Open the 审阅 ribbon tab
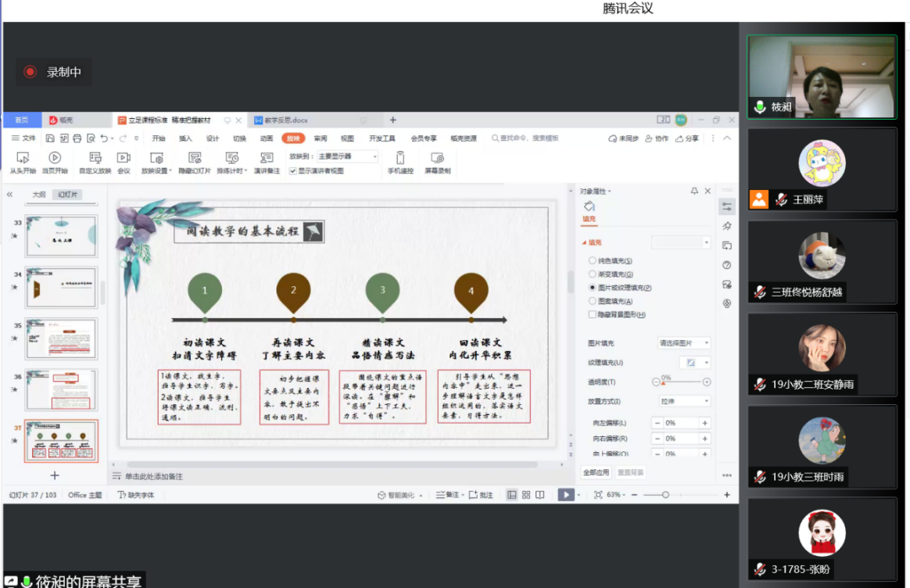910x588 pixels. coord(321,138)
